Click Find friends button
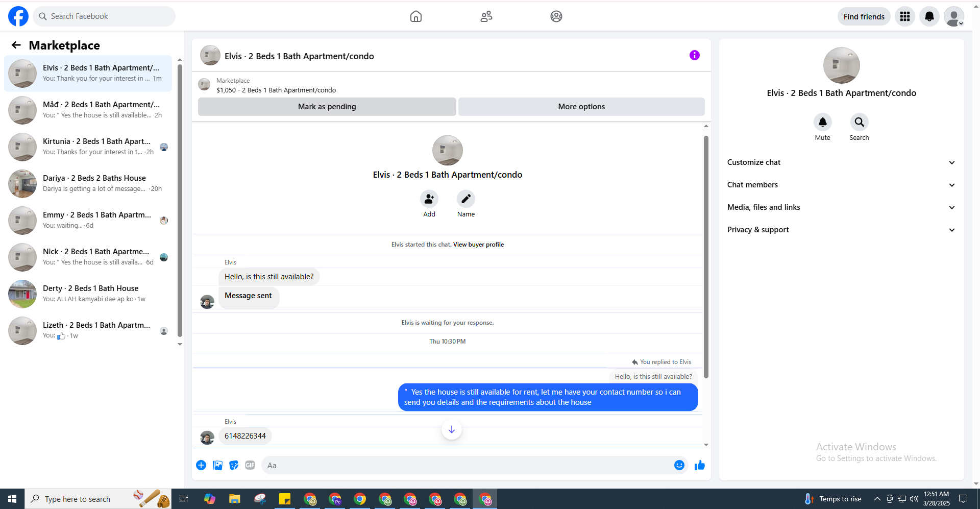Image resolution: width=980 pixels, height=509 pixels. pos(864,16)
